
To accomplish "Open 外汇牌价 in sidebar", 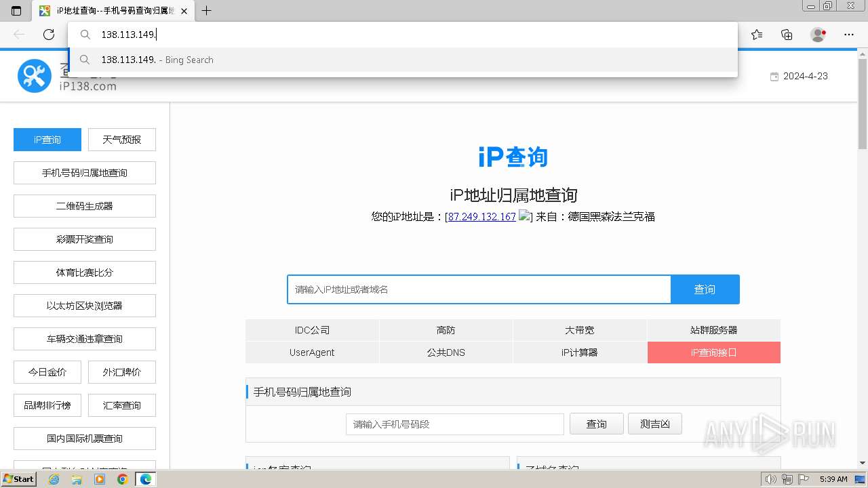I will 122,372.
